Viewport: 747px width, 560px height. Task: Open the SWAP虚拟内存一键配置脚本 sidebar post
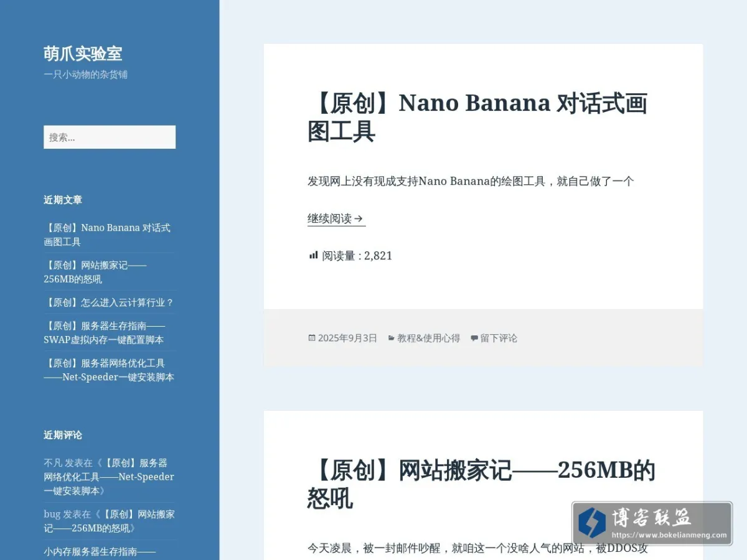105,332
